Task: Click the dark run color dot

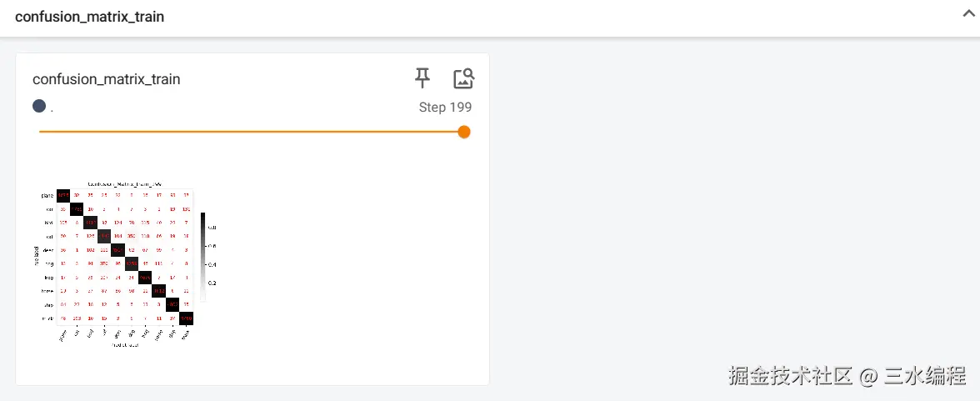Action: pos(39,107)
